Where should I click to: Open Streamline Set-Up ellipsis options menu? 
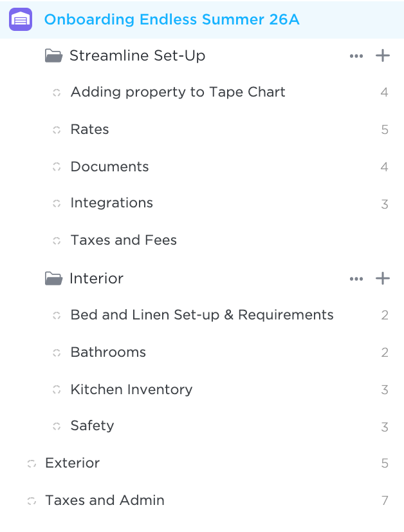coord(356,56)
